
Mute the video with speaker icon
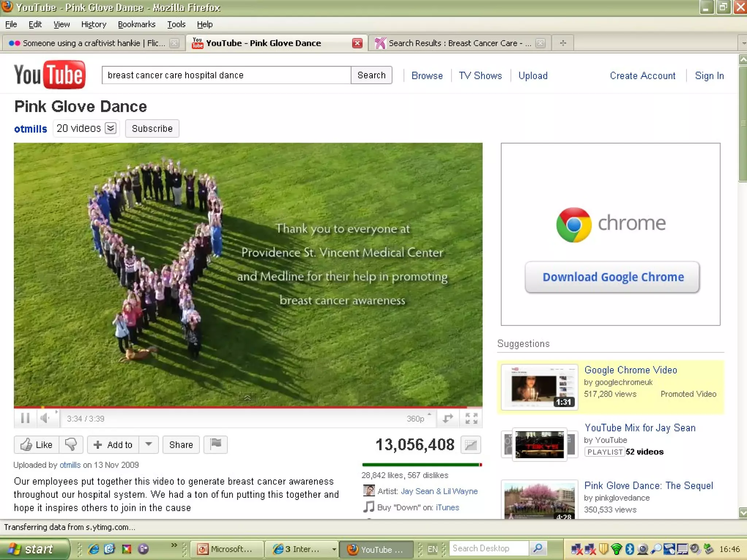45,418
